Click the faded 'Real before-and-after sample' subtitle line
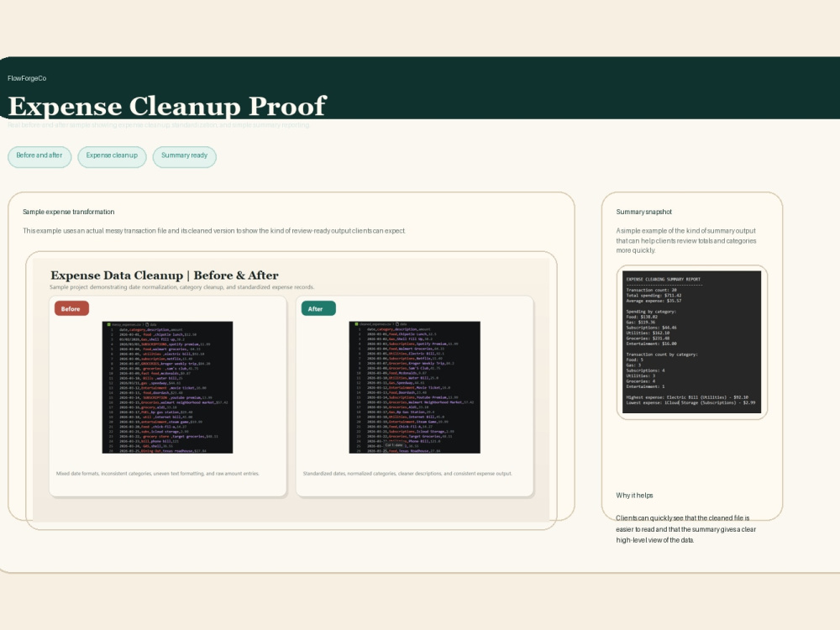The image size is (840, 630). (x=159, y=125)
